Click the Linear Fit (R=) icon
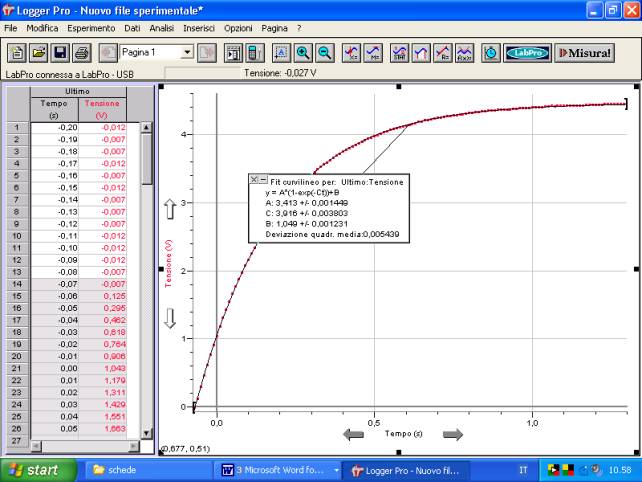 coord(443,53)
